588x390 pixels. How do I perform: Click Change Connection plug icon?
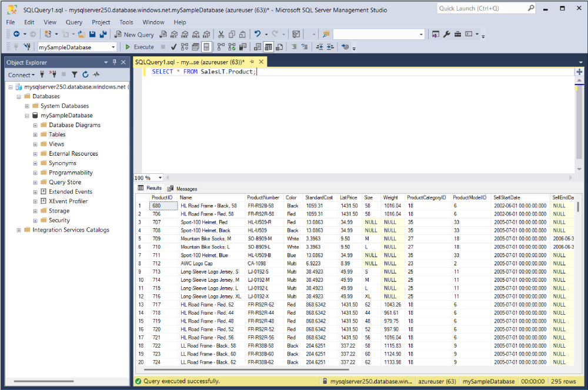[x=27, y=47]
